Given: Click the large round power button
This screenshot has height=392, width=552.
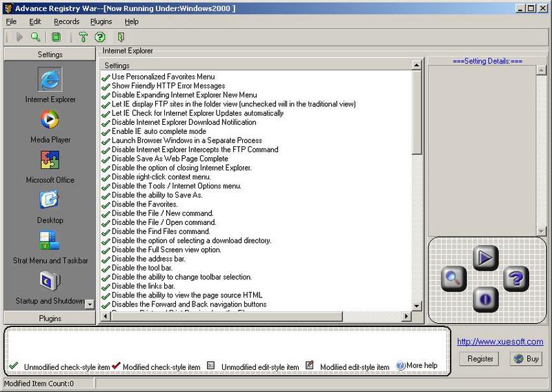Looking at the screenshot, I should [x=486, y=300].
